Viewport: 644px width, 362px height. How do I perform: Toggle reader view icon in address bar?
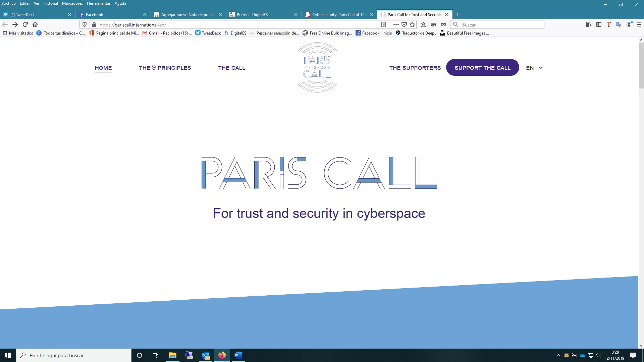pyautogui.click(x=384, y=24)
